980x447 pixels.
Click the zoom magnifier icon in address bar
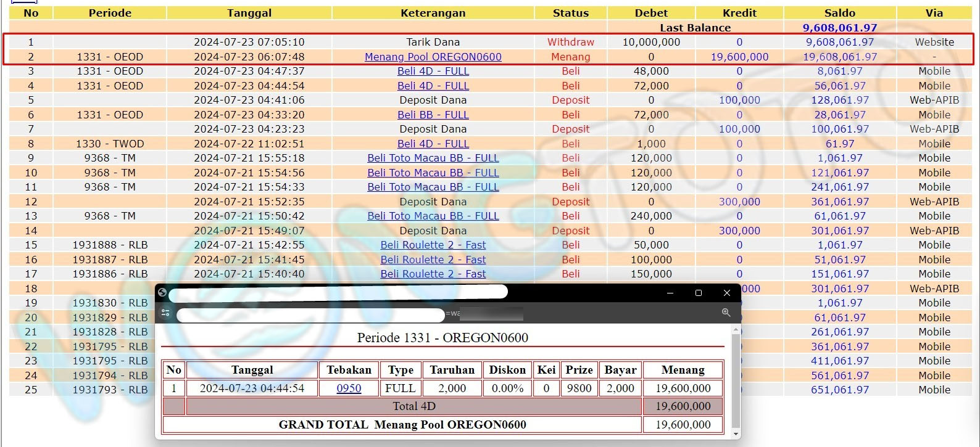click(726, 313)
